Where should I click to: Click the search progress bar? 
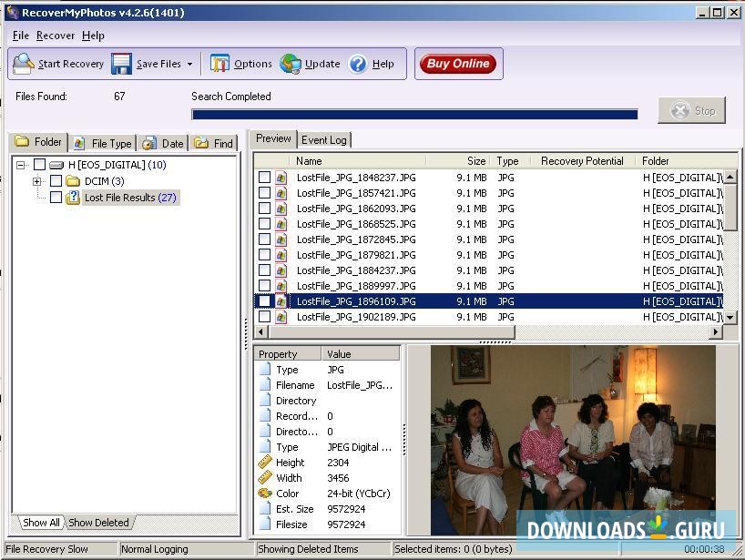click(414, 115)
